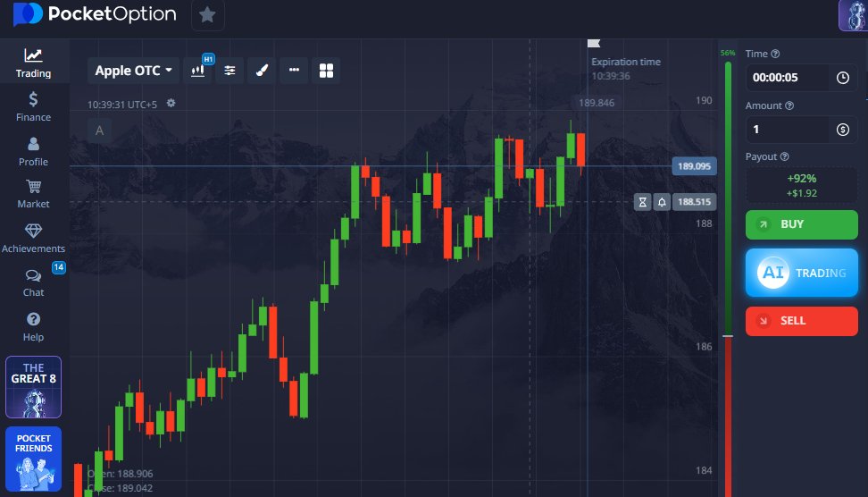Open the clock icon for time selection
Image resolution: width=868 pixels, height=497 pixels.
(x=842, y=78)
